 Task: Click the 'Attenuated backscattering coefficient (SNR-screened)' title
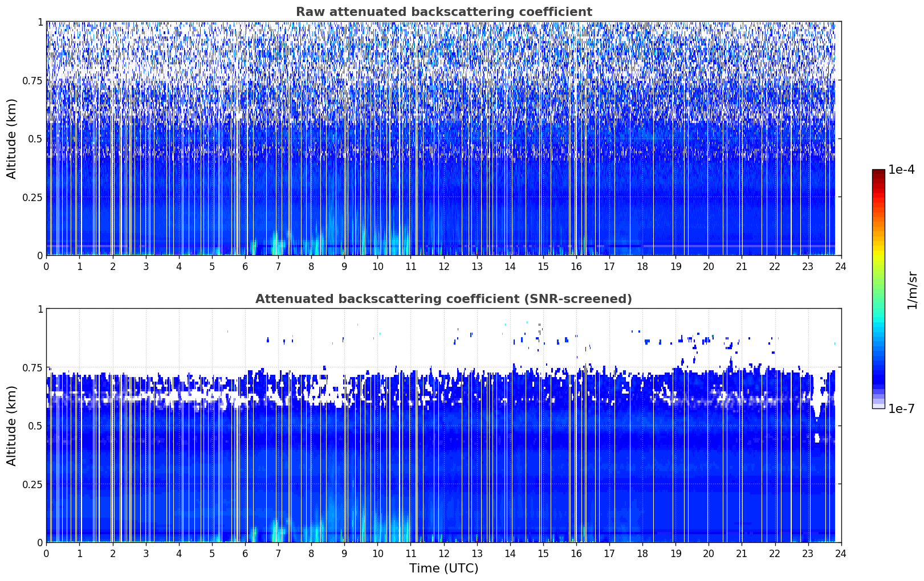(x=443, y=299)
